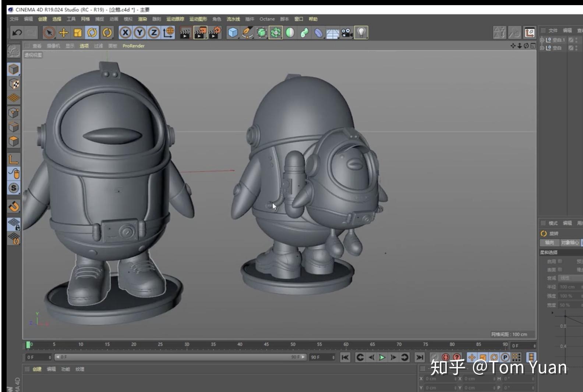Image resolution: width=583 pixels, height=392 pixels.
Task: Toggle X axis lock
Action: click(125, 33)
